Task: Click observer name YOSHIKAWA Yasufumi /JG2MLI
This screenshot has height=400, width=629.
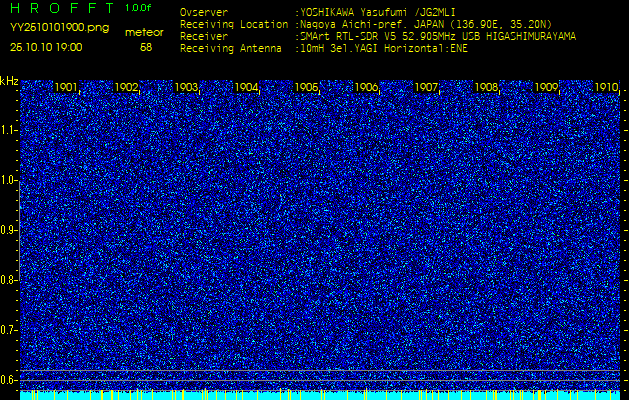Action: point(378,12)
